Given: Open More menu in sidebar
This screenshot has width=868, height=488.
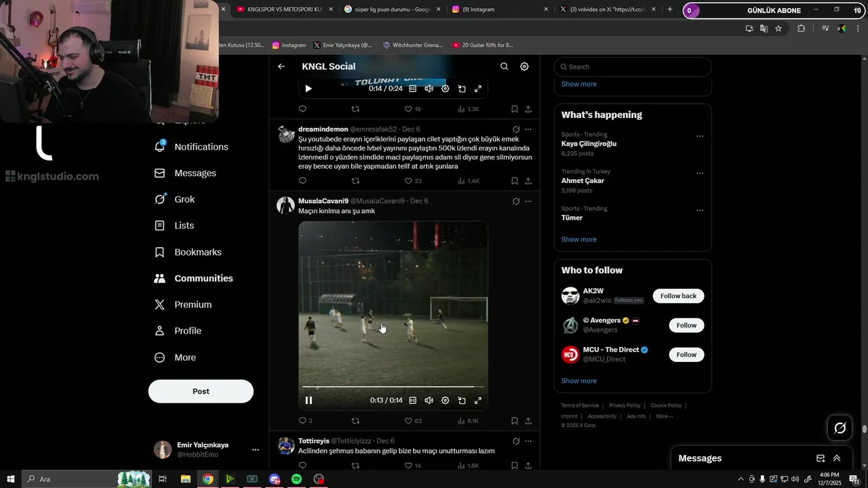Looking at the screenshot, I should 175,358.
